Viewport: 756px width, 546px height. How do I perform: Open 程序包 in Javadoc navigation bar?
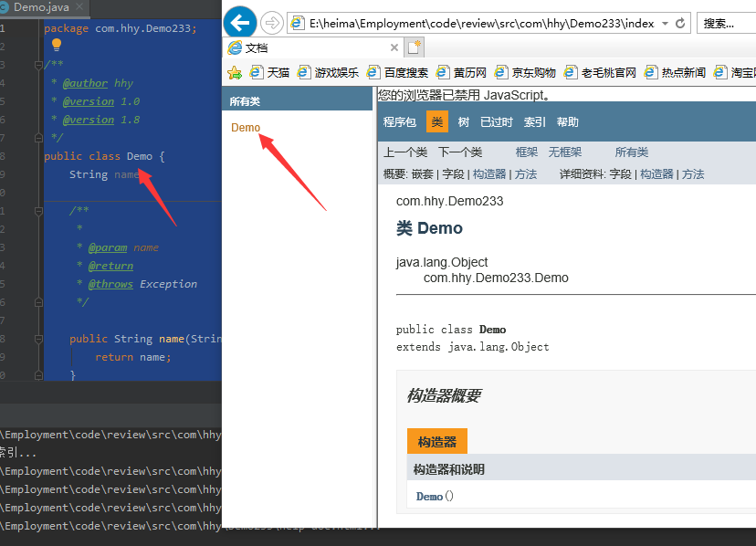click(399, 122)
